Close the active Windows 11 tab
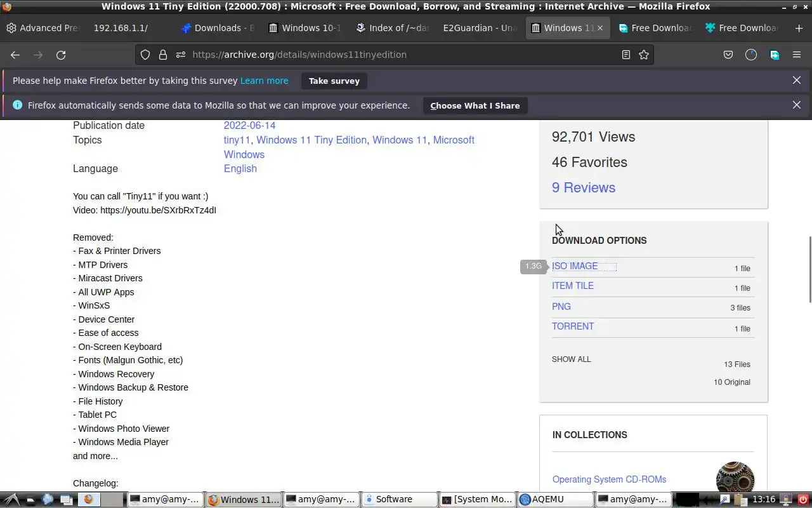812x508 pixels. tap(600, 28)
